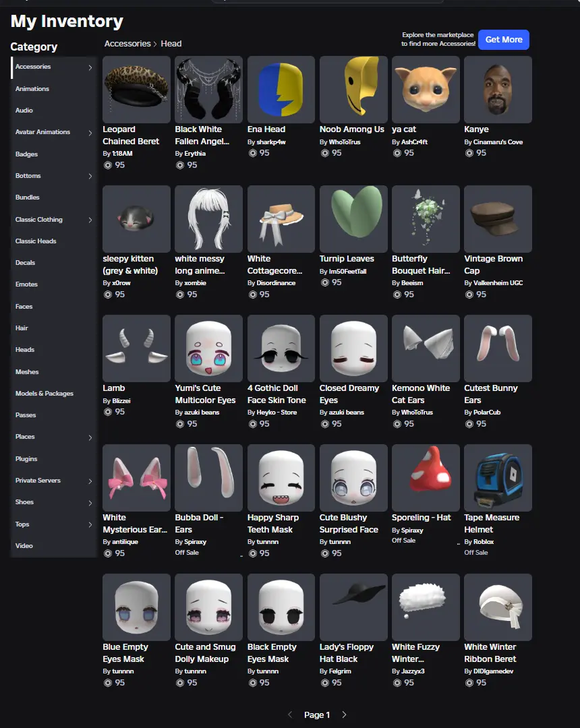The image size is (580, 728).
Task: Select the Animations category
Action: click(32, 89)
